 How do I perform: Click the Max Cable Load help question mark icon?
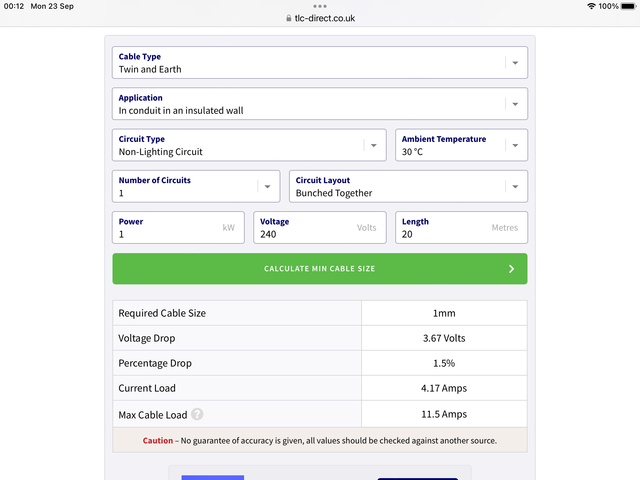197,414
